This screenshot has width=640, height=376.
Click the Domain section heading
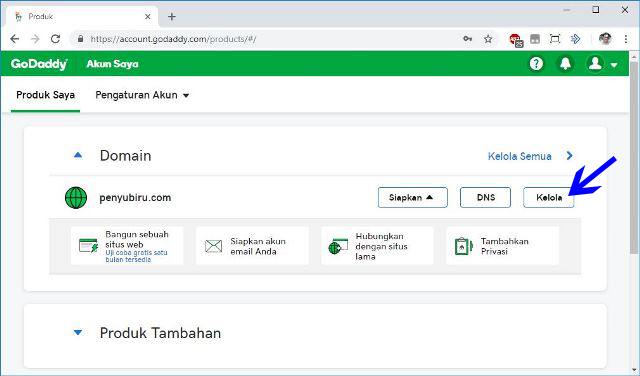(x=126, y=156)
